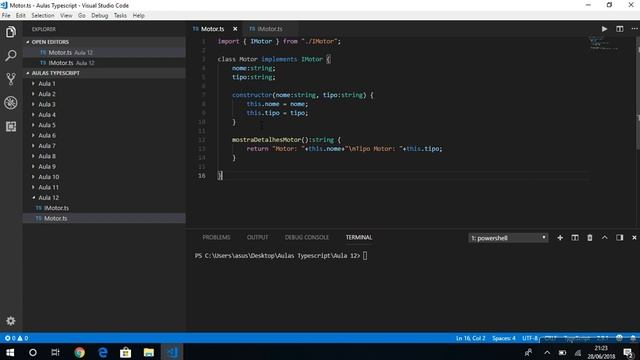
Task: Click the code minimap preview
Action: coord(603,43)
